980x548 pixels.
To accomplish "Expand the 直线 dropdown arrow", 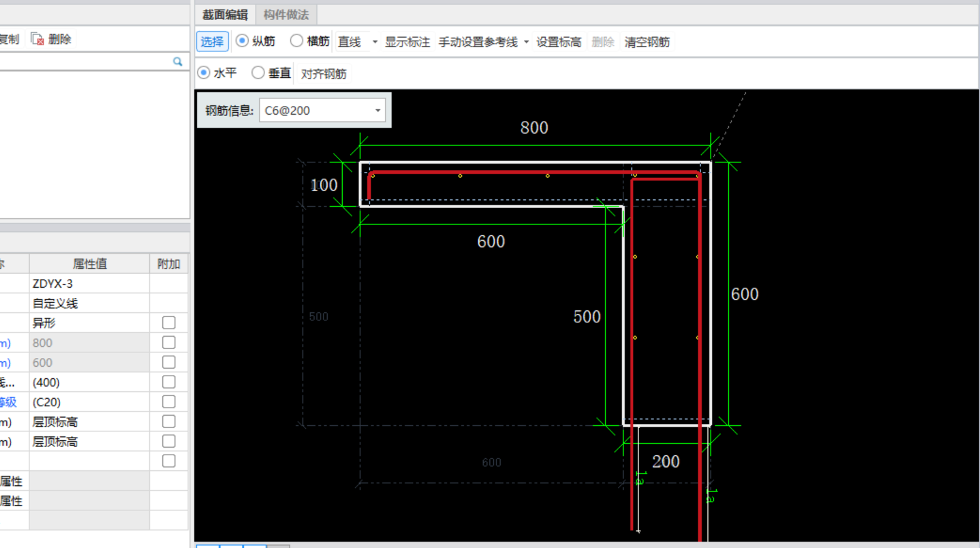I will pos(375,42).
